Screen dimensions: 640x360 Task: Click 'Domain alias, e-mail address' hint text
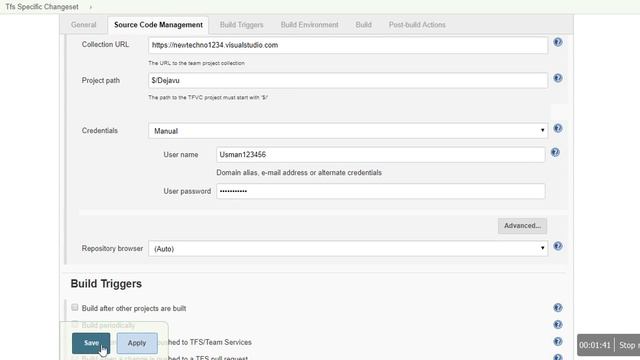click(x=299, y=173)
